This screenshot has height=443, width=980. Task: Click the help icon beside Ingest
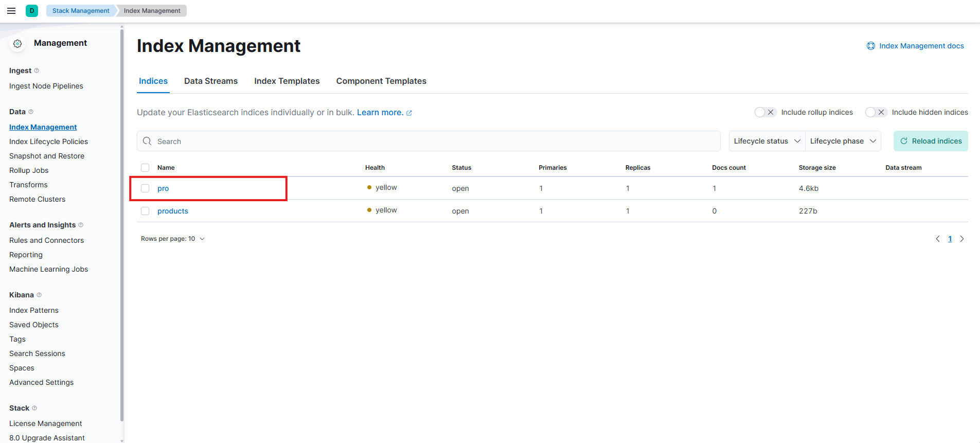tap(37, 70)
